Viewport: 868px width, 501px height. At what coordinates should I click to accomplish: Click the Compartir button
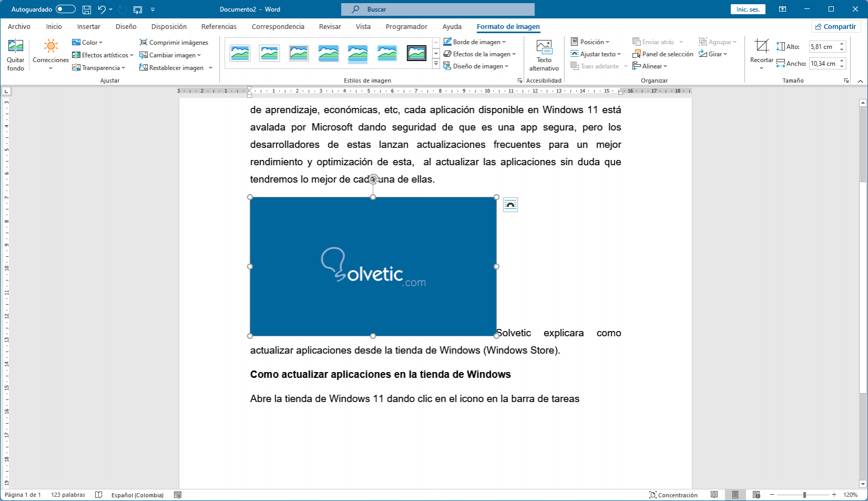pyautogui.click(x=836, y=27)
